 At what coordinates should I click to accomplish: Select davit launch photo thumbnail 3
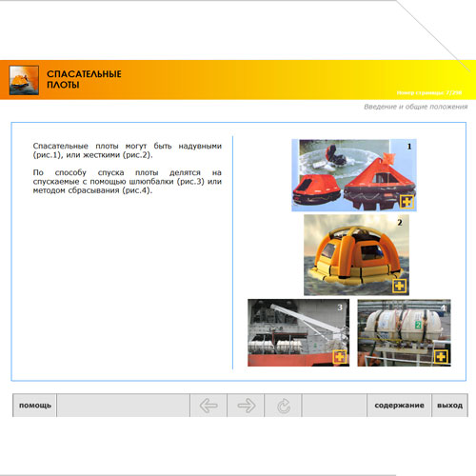click(x=299, y=332)
